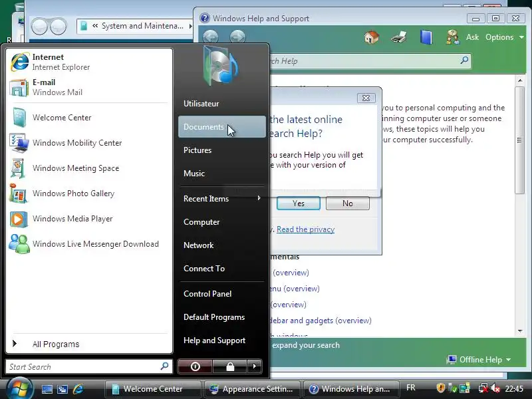This screenshot has height=399, width=532.
Task: Click the printer icon in Help toolbar
Action: 398,37
